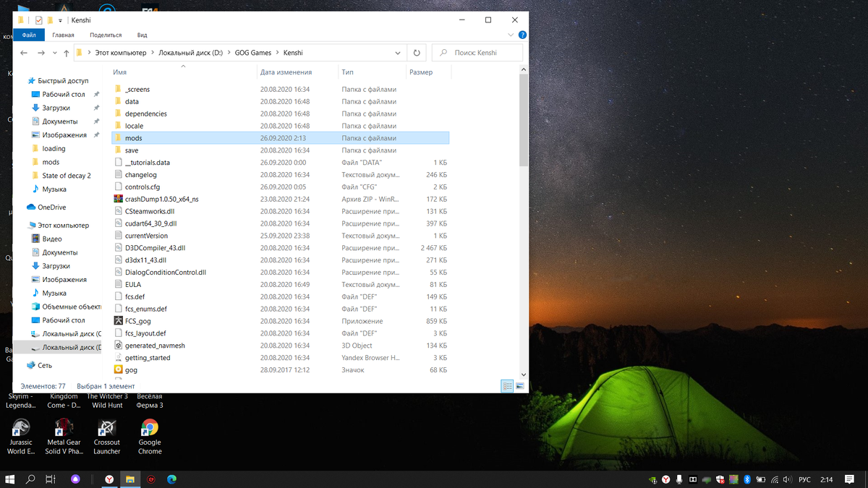Screen dimensions: 868x488
Task: Go back with the left arrow
Action: pos(24,53)
